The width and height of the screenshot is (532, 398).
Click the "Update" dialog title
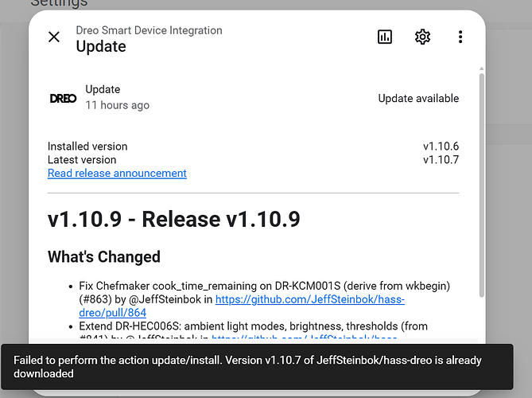tap(101, 46)
